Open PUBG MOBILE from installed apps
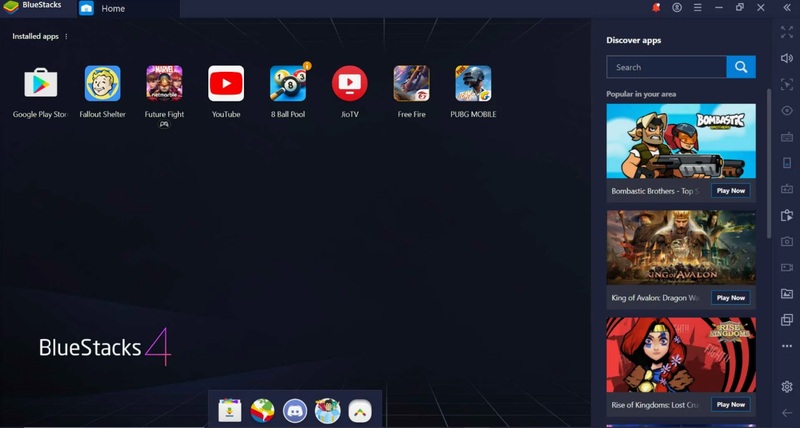800x428 pixels. pos(473,84)
